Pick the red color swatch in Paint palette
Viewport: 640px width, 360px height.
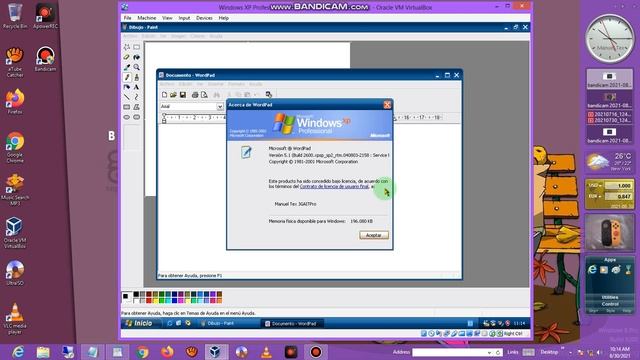[149, 300]
